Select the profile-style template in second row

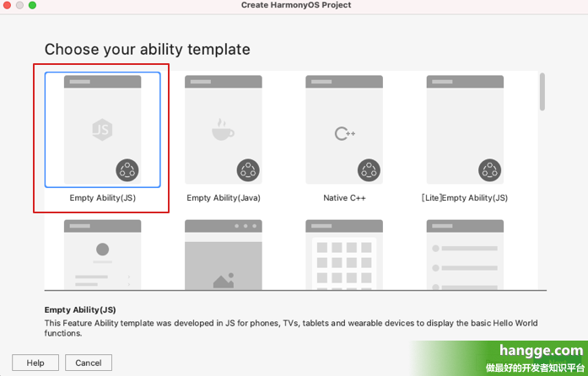click(x=102, y=255)
